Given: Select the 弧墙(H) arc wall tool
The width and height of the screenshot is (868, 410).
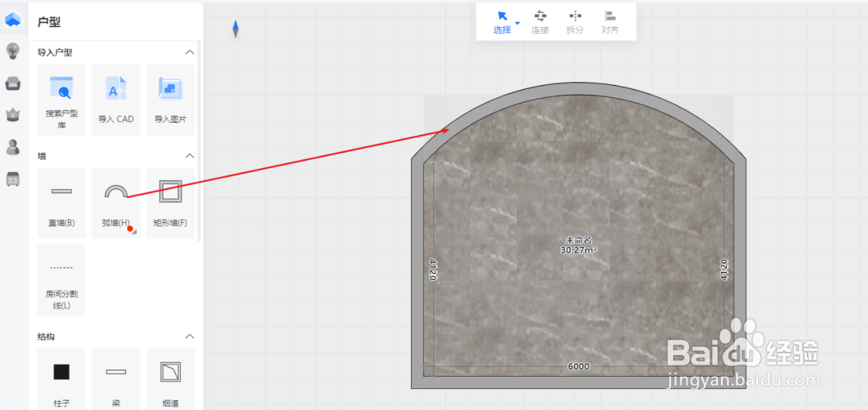Looking at the screenshot, I should [116, 203].
